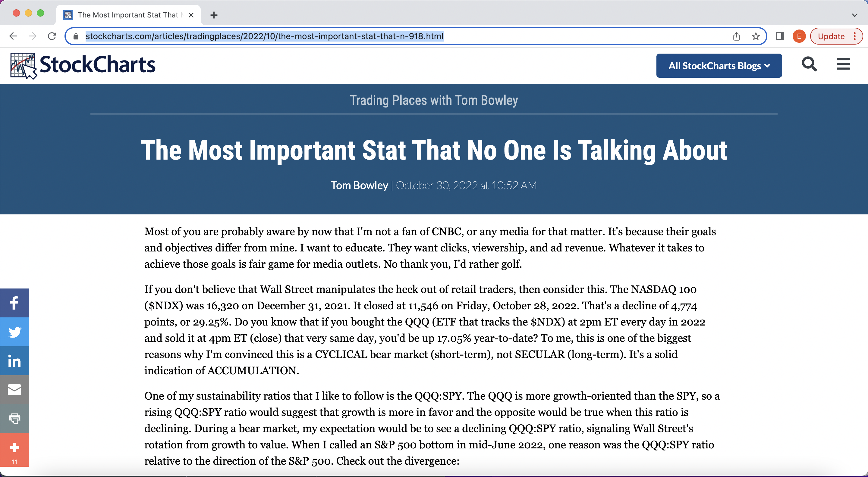
Task: Open the profile avatar E
Action: 799,36
